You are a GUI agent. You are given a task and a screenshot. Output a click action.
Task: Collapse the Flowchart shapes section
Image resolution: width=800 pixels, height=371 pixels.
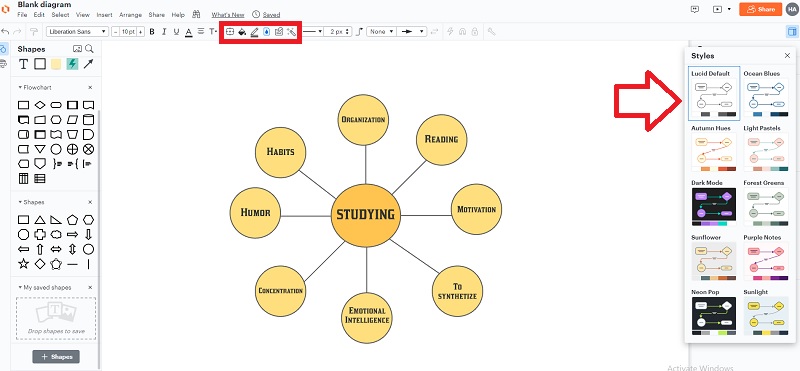click(x=20, y=88)
